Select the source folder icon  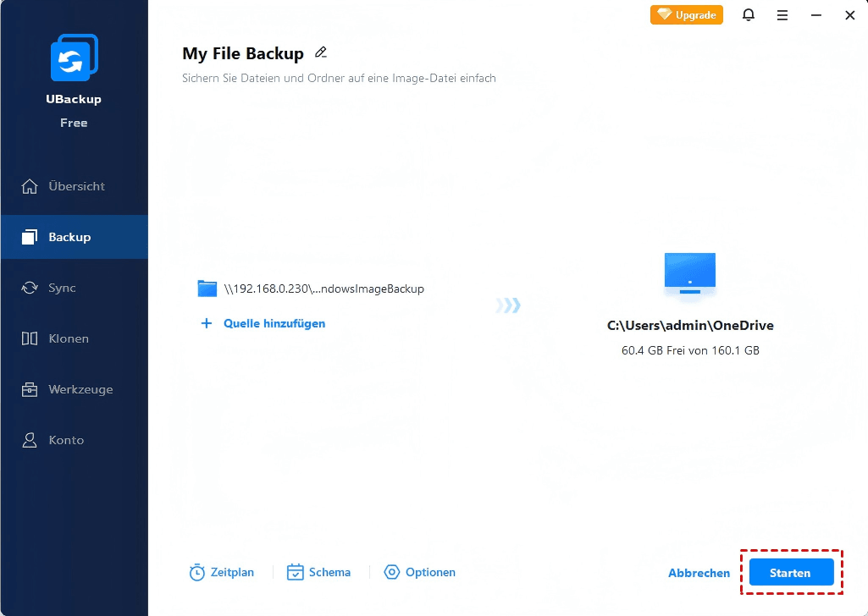pyautogui.click(x=207, y=289)
